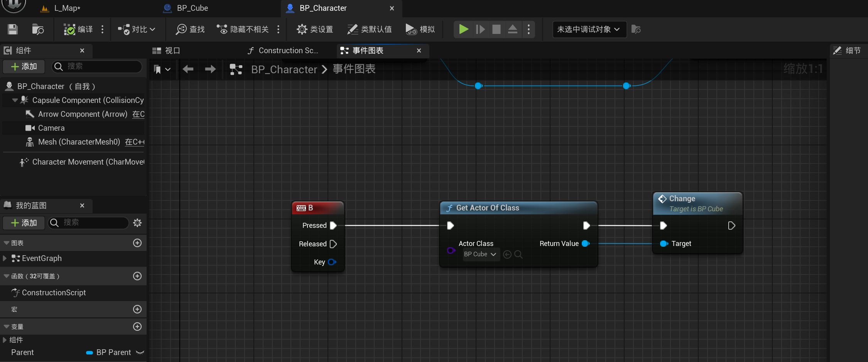Toggle 隐藏不相关 (Hide Unrelated) nodes
Viewport: 868px width, 362px height.
243,29
